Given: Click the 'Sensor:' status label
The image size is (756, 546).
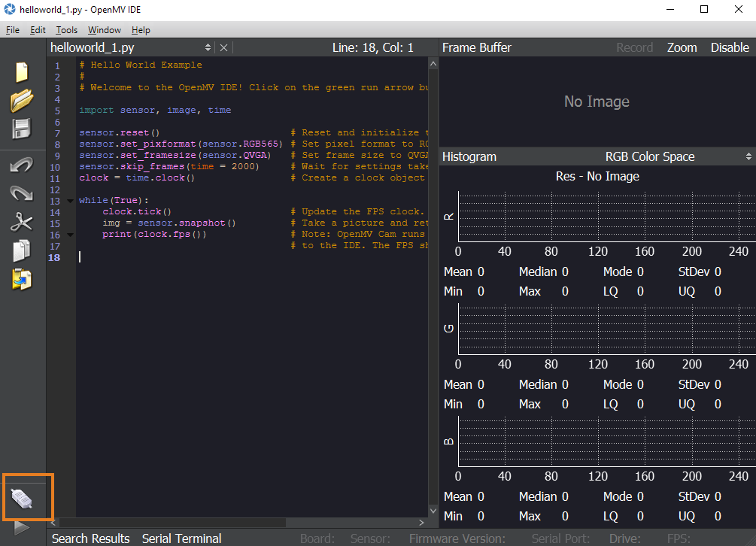Looking at the screenshot, I should [370, 538].
